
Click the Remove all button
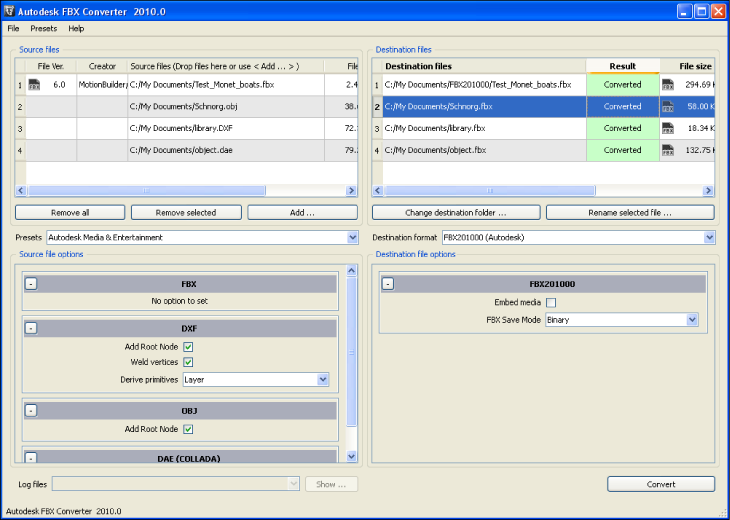point(70,213)
